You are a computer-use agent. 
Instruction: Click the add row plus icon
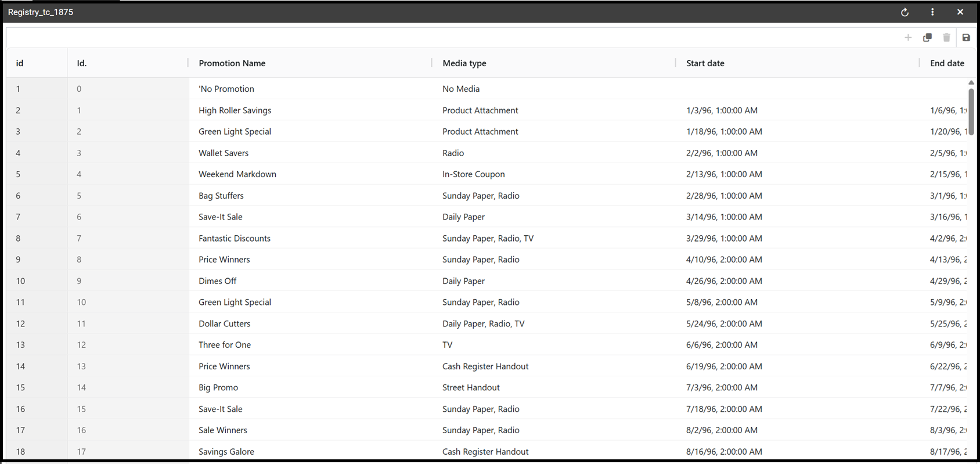(x=908, y=38)
